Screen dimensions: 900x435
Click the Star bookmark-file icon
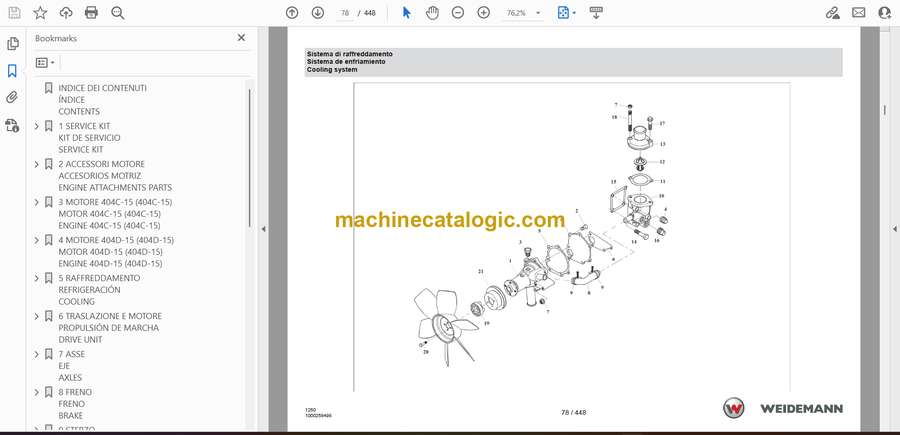40,13
